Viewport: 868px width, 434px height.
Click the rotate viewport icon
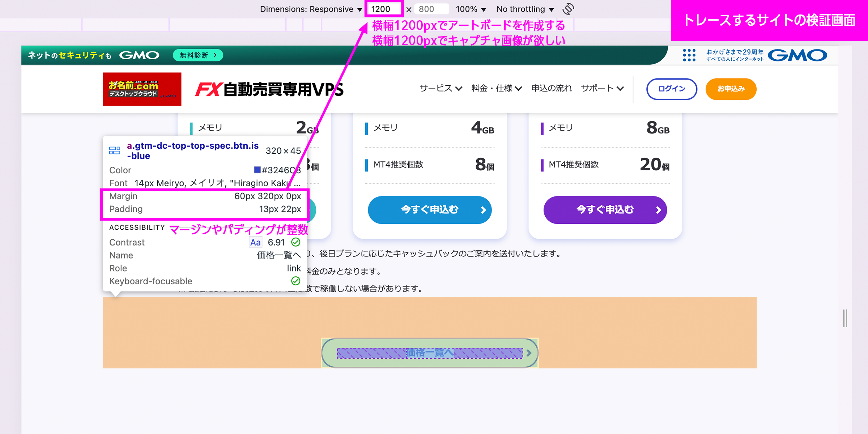pyautogui.click(x=568, y=9)
